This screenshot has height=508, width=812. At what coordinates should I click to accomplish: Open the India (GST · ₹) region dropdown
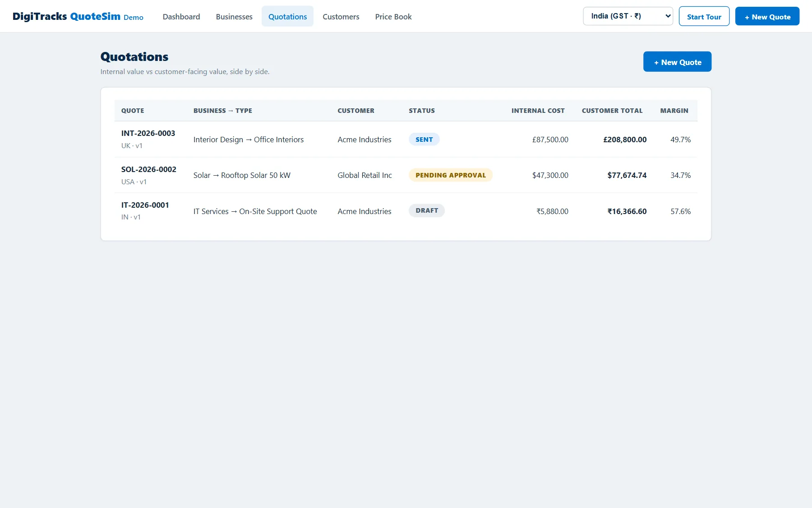pyautogui.click(x=628, y=16)
